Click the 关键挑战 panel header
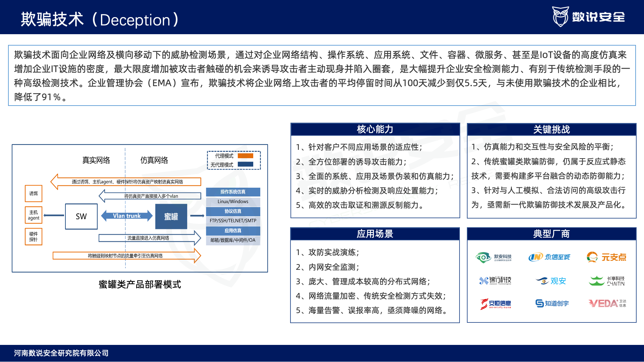644x362 pixels. point(551,129)
